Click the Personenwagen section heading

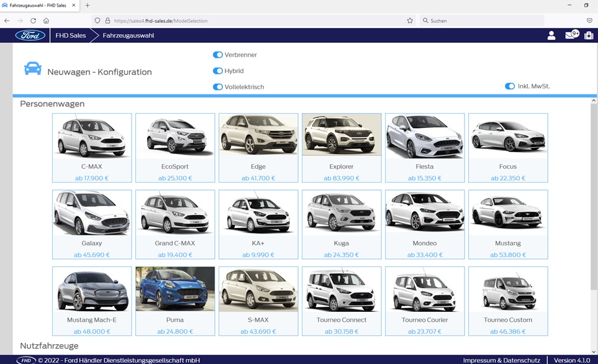click(x=52, y=104)
